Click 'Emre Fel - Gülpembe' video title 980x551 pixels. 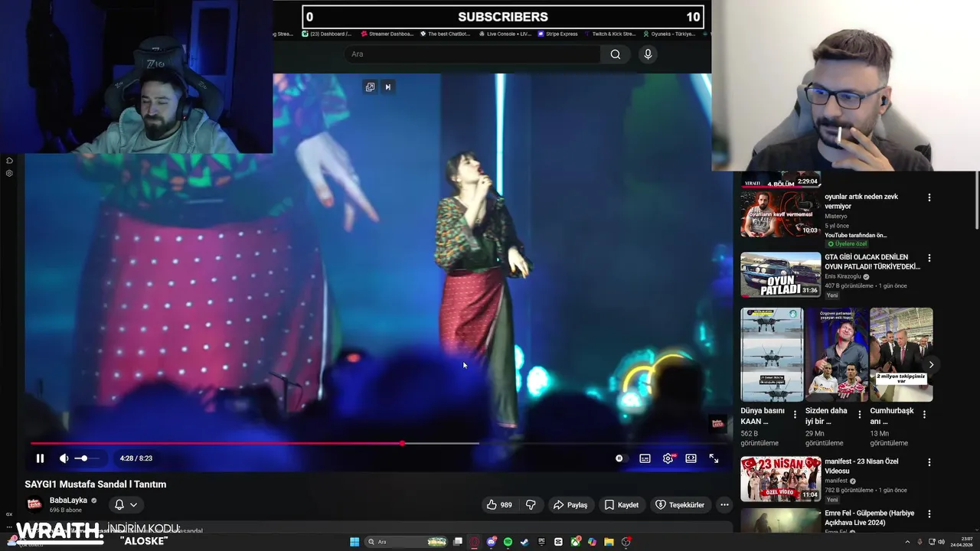(x=869, y=518)
